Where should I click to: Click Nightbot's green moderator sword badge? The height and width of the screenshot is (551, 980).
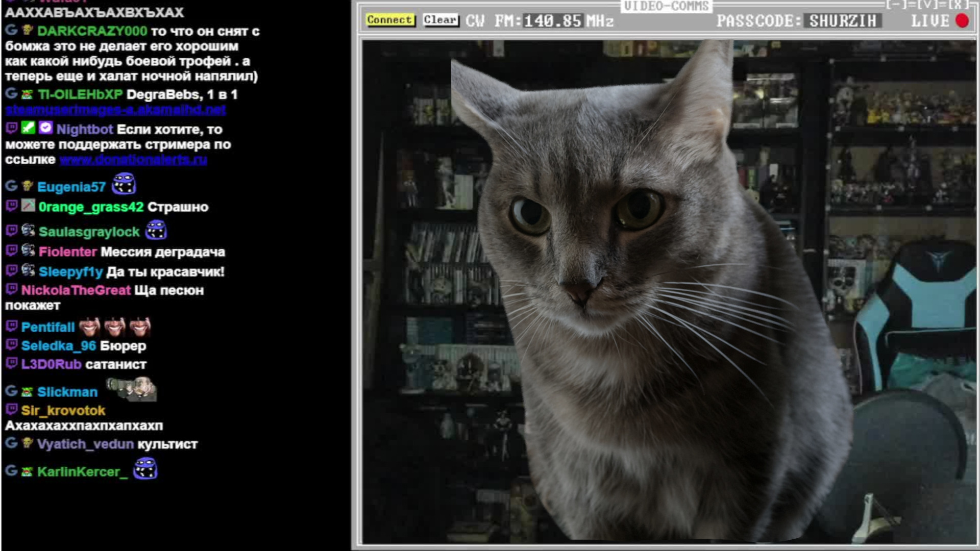tap(28, 128)
